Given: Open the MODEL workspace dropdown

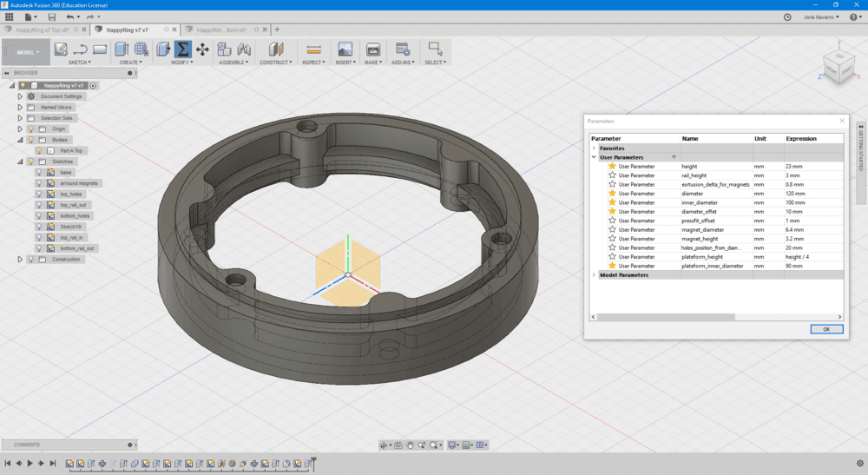Looking at the screenshot, I should 26,53.
